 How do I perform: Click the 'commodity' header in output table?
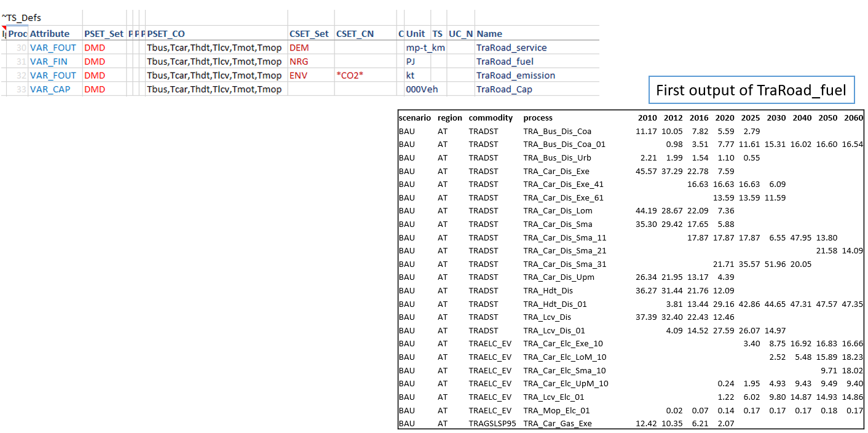(491, 117)
